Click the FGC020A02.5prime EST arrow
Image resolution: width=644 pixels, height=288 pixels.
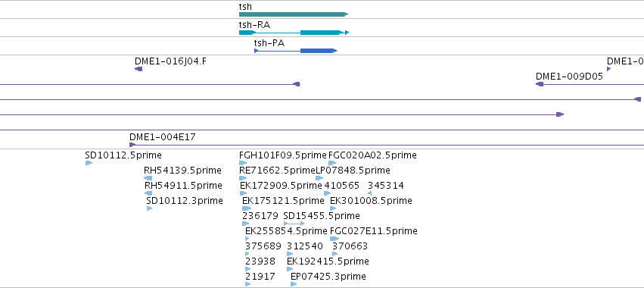pos(332,163)
